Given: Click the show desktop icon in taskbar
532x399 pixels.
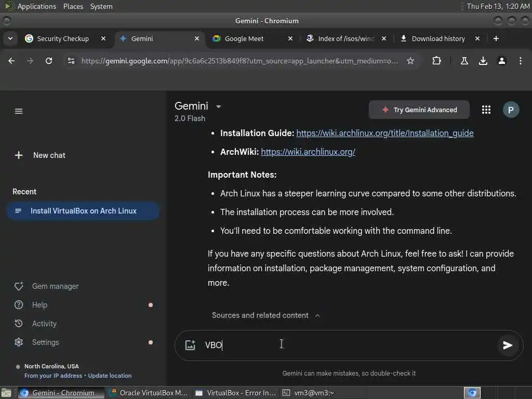Looking at the screenshot, I should click(6, 393).
